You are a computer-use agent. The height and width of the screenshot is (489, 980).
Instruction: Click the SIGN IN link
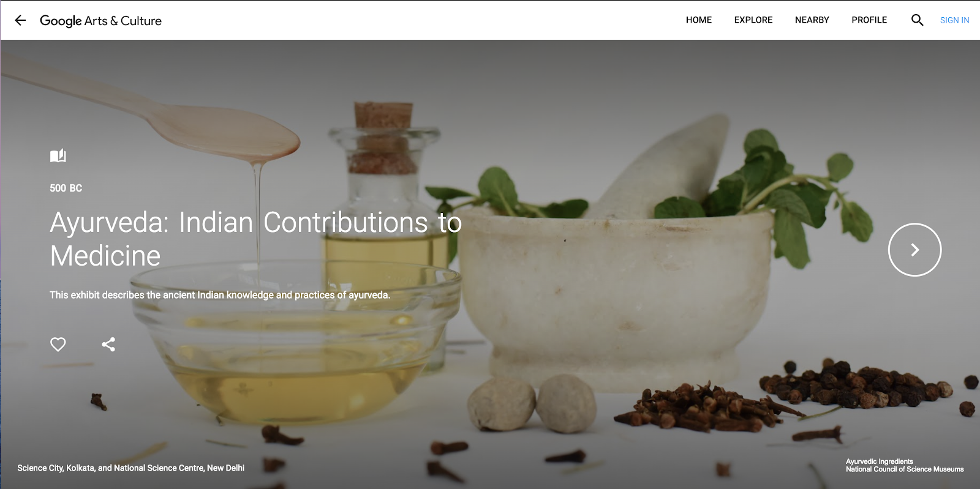[954, 20]
